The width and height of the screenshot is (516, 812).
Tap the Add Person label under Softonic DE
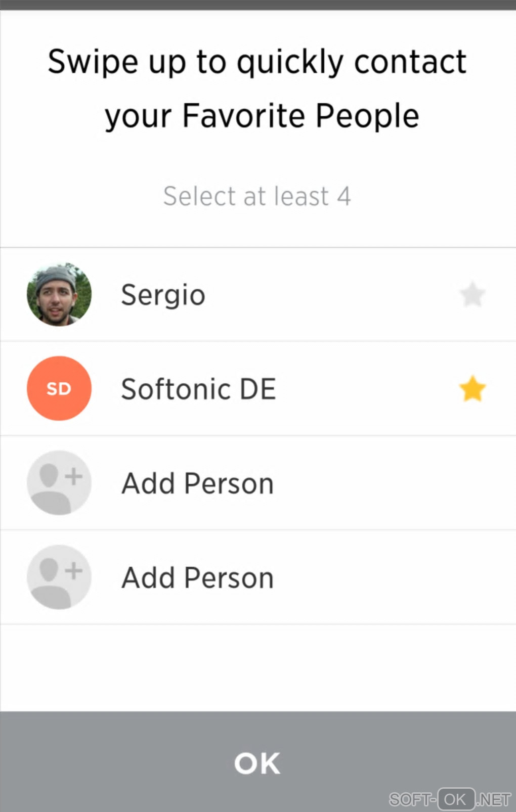pos(198,483)
